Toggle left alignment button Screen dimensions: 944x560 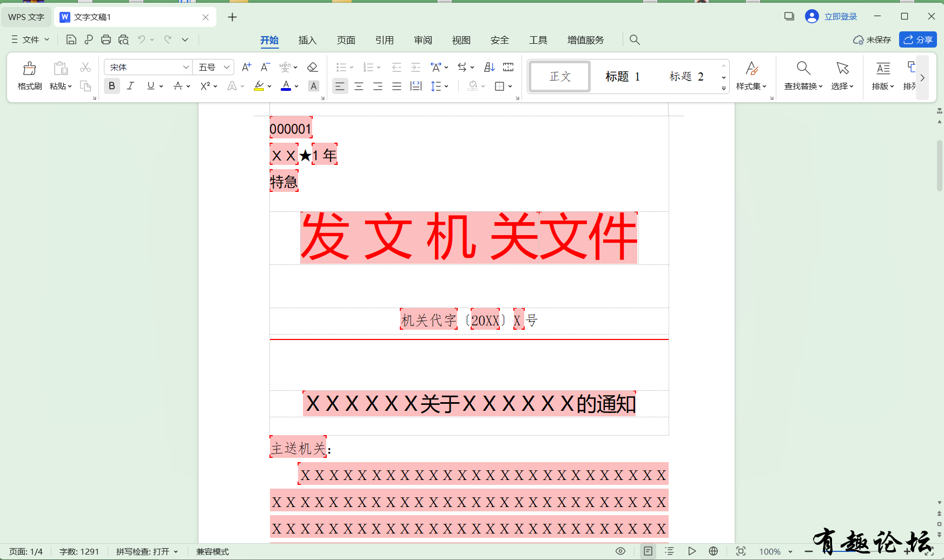tap(340, 86)
